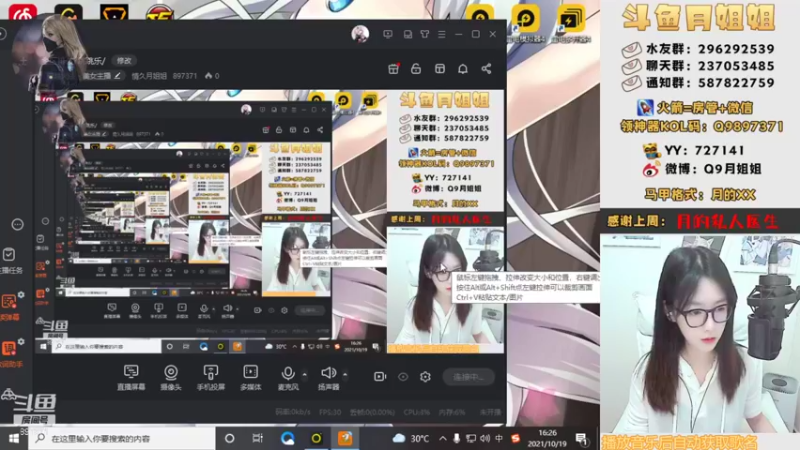Open Task View on taskbar
This screenshot has height=450, width=800.
tap(258, 438)
